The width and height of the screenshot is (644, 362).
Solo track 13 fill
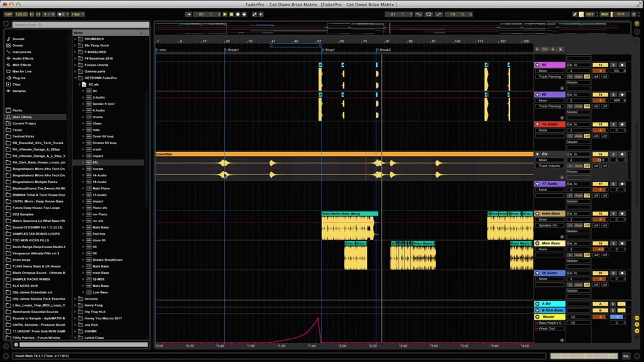(613, 65)
